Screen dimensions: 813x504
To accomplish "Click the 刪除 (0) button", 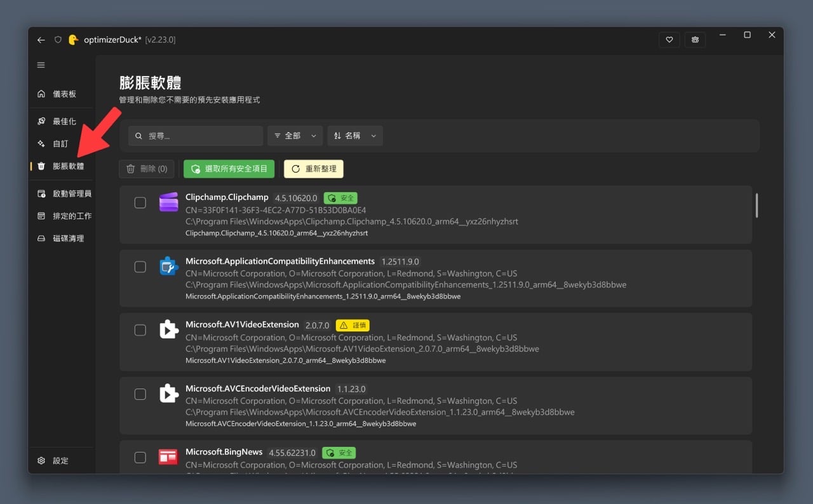I will [147, 169].
